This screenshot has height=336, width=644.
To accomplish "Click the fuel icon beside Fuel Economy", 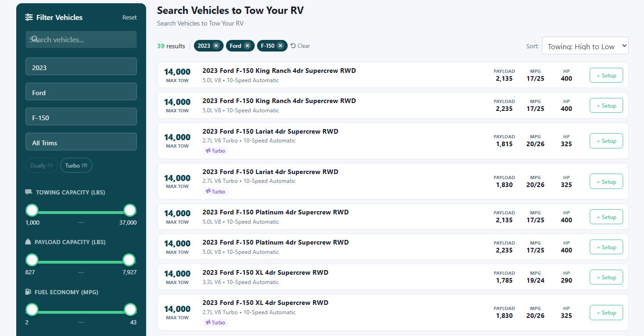I will pos(29,292).
